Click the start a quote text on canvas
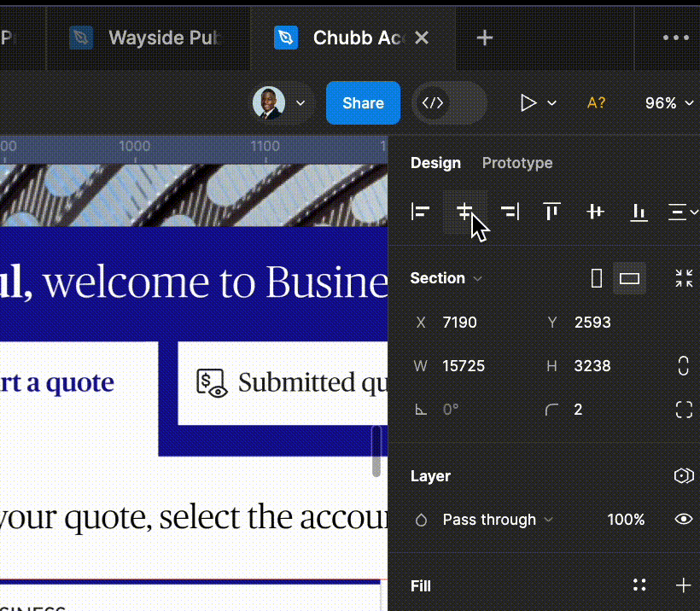The height and width of the screenshot is (611, 700). (56, 383)
